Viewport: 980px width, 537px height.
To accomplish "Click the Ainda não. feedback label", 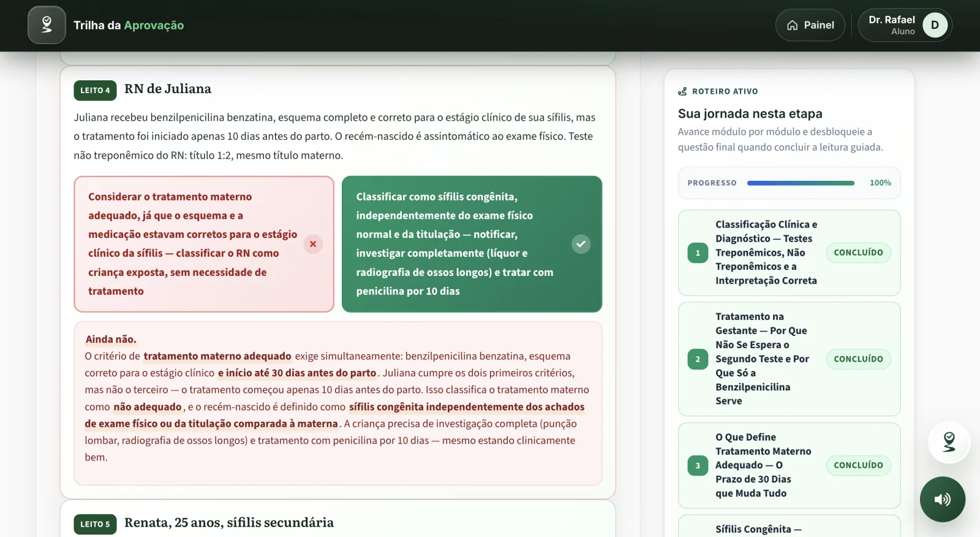I will click(x=111, y=339).
